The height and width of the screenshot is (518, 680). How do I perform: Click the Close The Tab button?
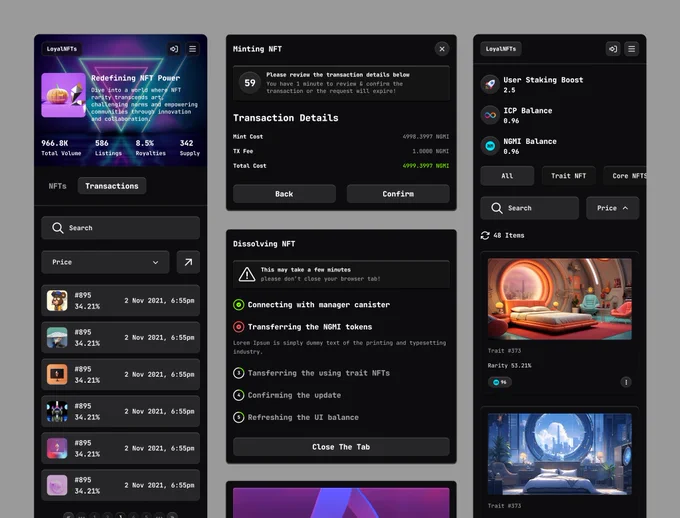(341, 447)
